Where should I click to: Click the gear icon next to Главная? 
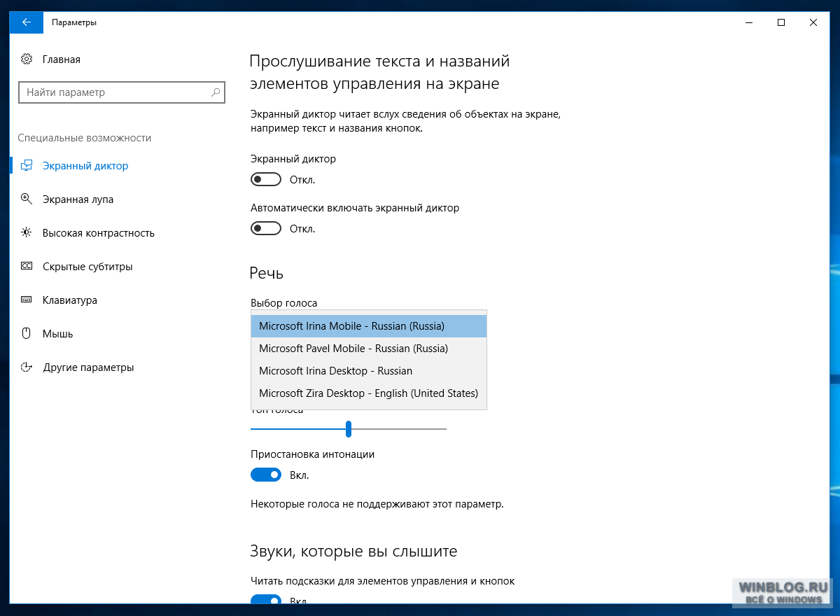(27, 59)
